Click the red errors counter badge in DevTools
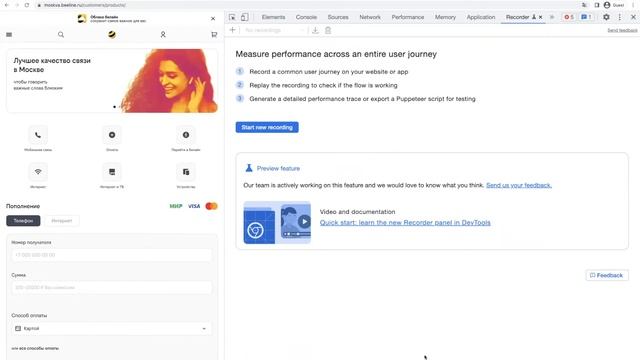Screen dimensions: 640x360 (x=569, y=17)
